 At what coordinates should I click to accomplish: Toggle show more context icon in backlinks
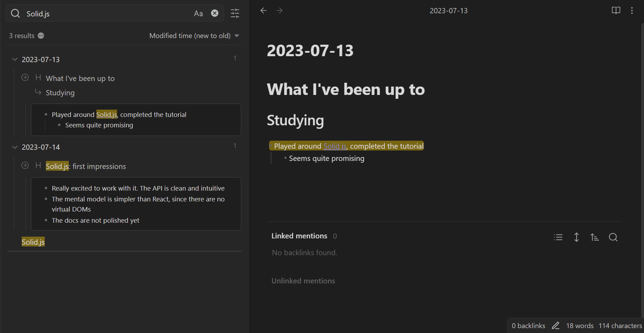click(x=577, y=237)
